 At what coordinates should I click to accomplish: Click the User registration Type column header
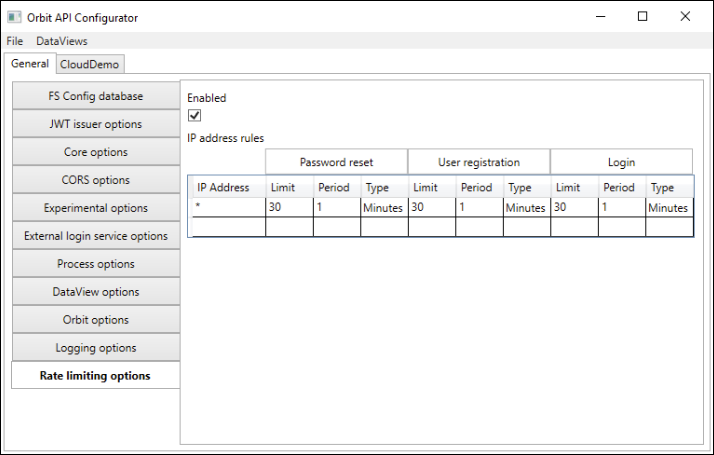(x=527, y=187)
